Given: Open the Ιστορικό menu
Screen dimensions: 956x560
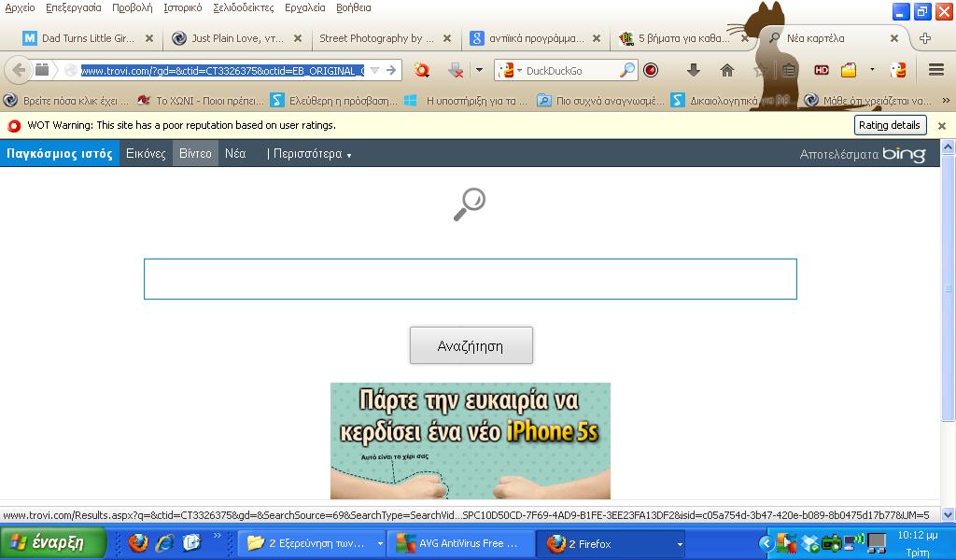Looking at the screenshot, I should (183, 7).
